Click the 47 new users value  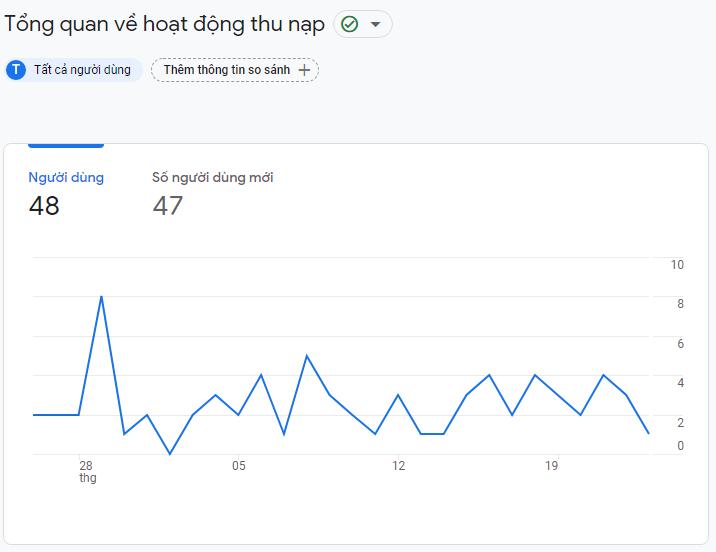click(x=168, y=205)
